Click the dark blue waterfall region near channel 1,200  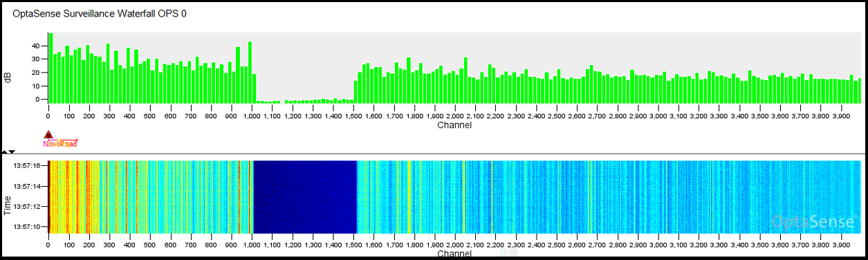(x=305, y=197)
